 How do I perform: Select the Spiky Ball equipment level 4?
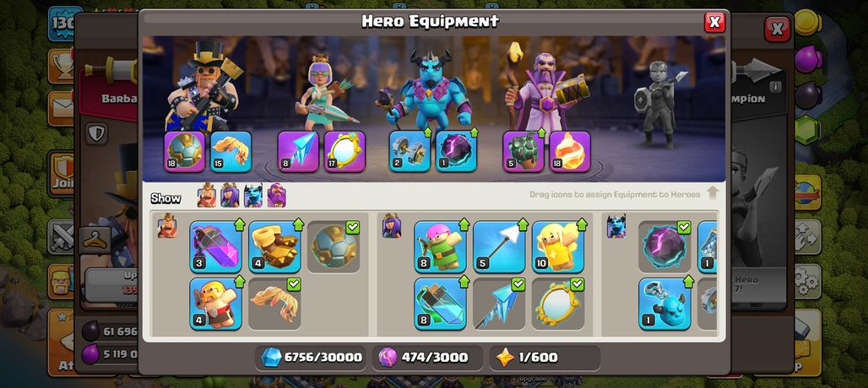(274, 246)
